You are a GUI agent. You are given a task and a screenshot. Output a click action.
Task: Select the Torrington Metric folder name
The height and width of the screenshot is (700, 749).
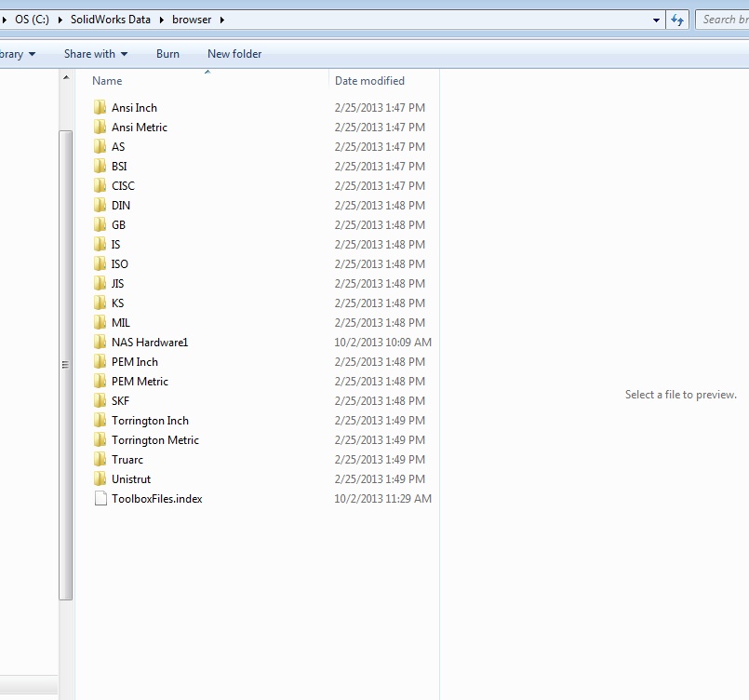[x=155, y=440]
